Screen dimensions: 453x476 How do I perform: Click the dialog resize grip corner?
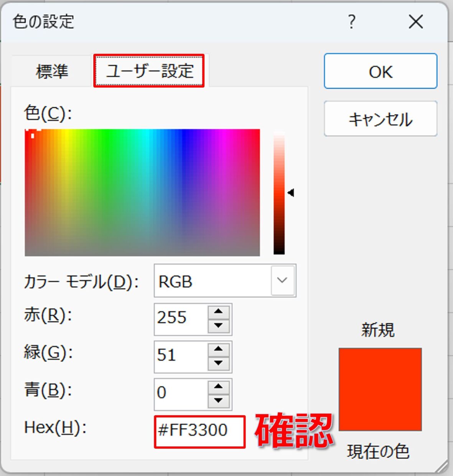pos(441,466)
